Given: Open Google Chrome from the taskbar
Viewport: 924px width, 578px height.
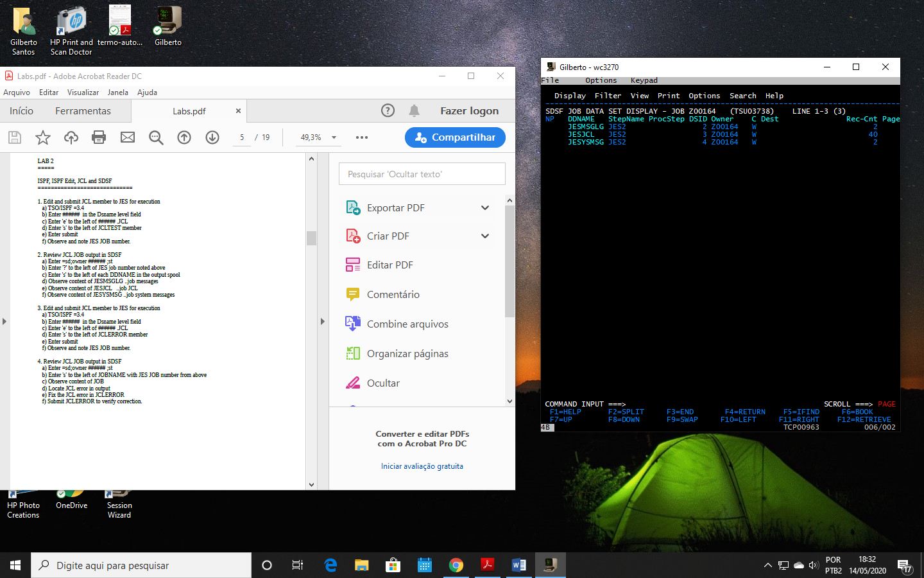Looking at the screenshot, I should (456, 565).
